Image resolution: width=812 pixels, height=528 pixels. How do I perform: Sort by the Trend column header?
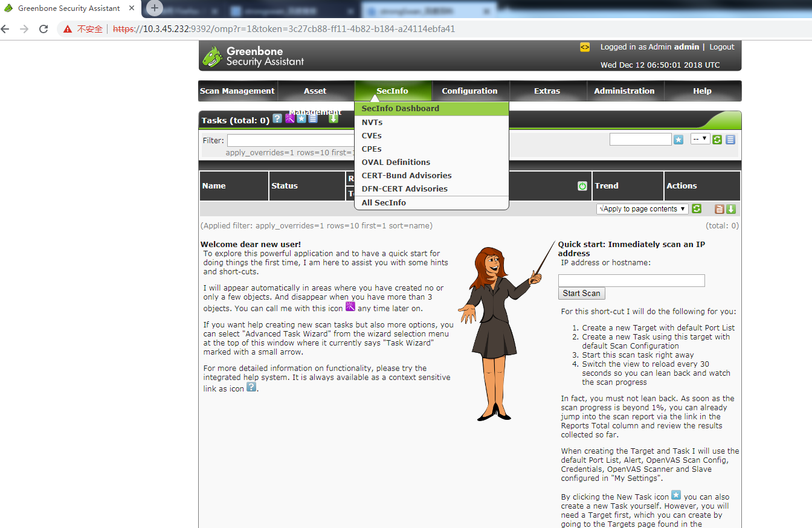607,186
